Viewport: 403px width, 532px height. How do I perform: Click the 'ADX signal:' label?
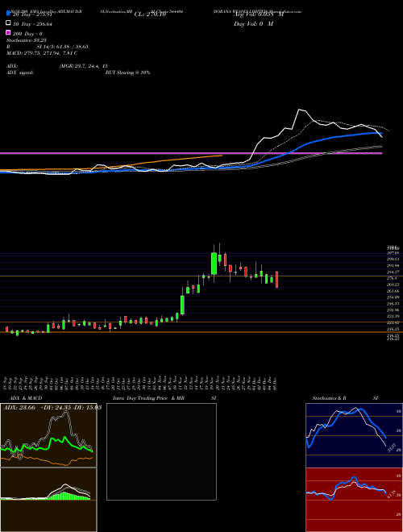(20, 73)
